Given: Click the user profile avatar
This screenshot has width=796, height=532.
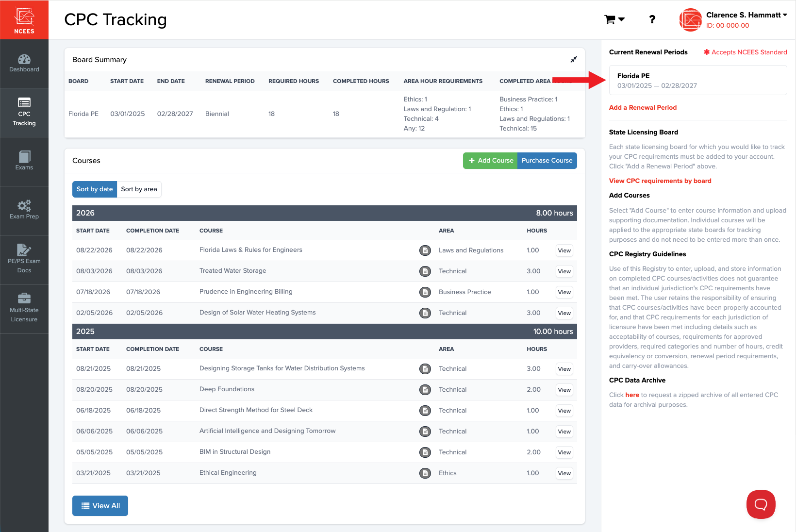Looking at the screenshot, I should [691, 20].
